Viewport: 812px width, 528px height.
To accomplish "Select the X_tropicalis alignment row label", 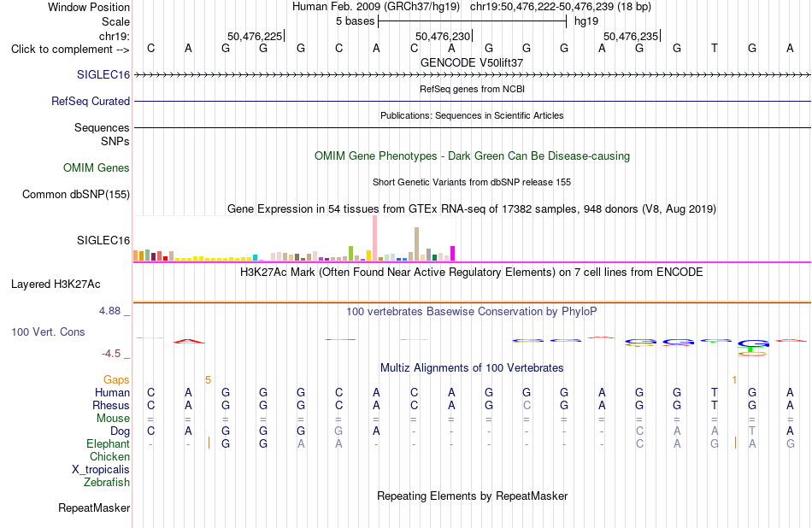I will point(101,470).
